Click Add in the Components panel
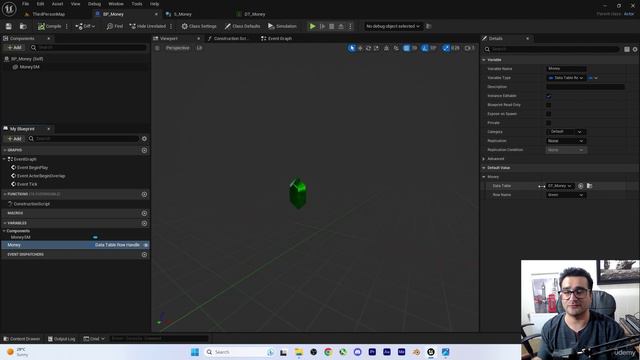 pos(15,48)
